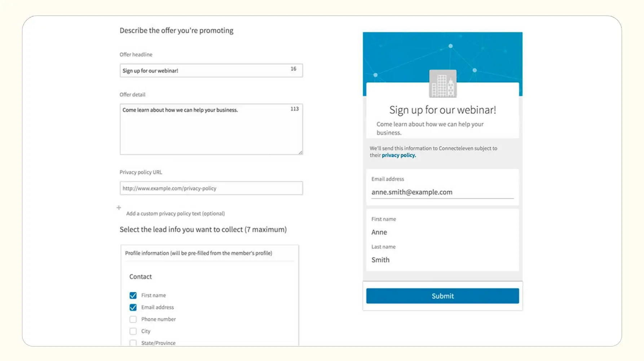Open the privacy policy link in preview
The image size is (644, 361).
(398, 155)
